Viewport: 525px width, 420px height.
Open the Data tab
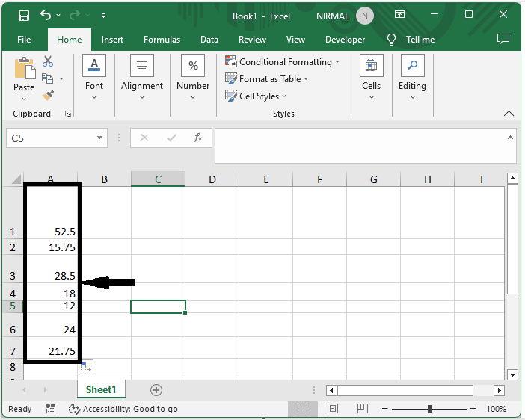pyautogui.click(x=209, y=40)
